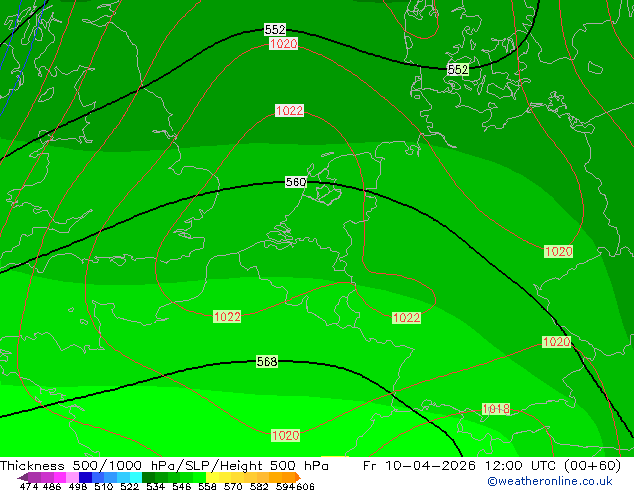The width and height of the screenshot is (634, 490).
Task: Click the legend value 486
Action: [52, 486]
